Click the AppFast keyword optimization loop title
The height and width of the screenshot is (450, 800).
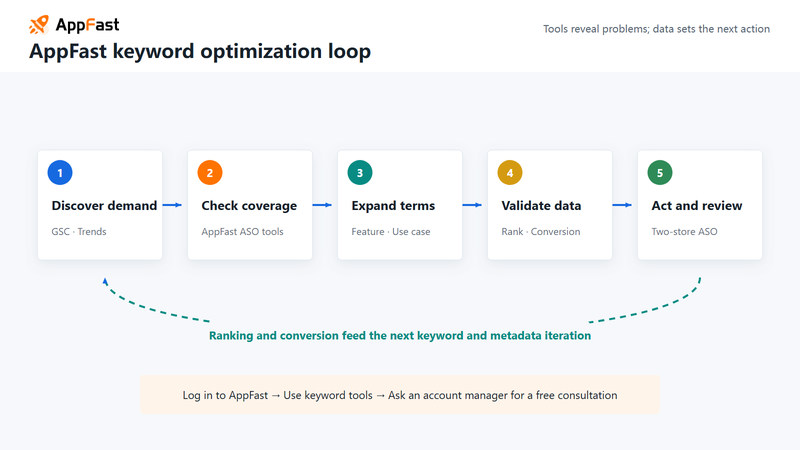[x=200, y=52]
